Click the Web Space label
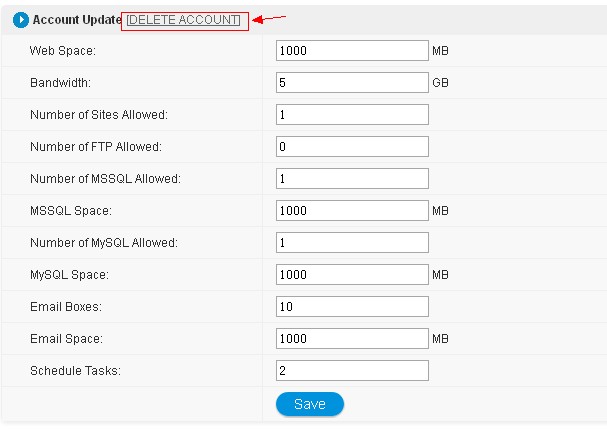607x437 pixels. coord(62,51)
